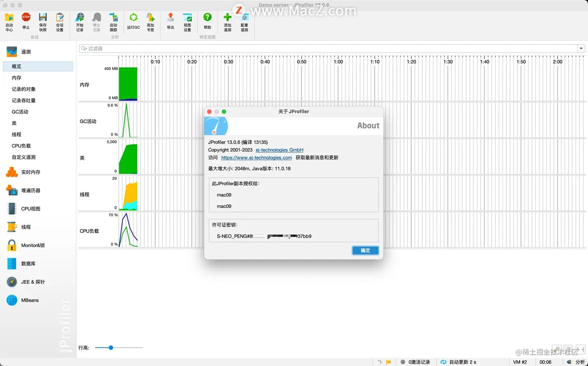Click the JProfiler 13.0.6 version text

[238, 142]
